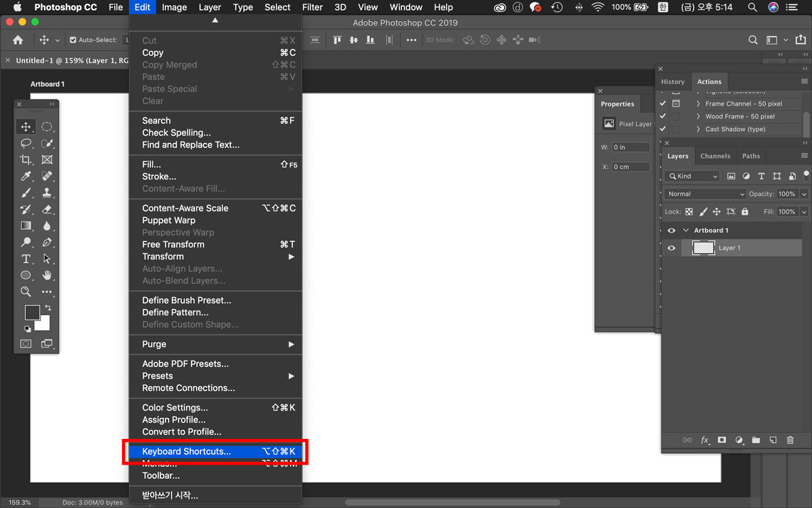Open the Normal blend mode dropdown
Screen dimensions: 812x508
point(704,194)
